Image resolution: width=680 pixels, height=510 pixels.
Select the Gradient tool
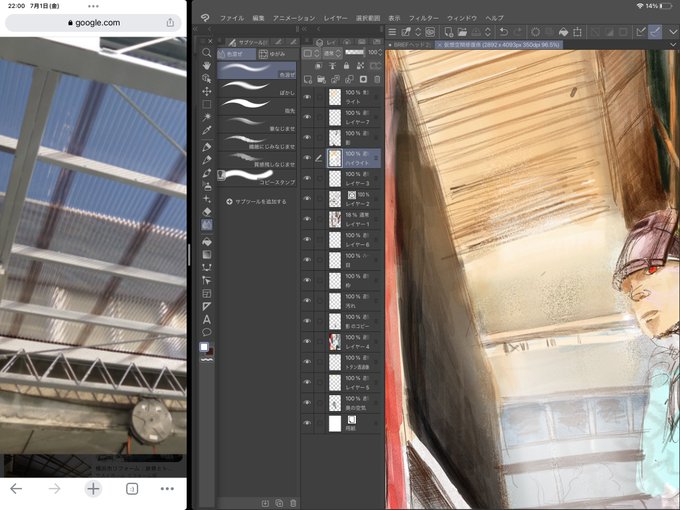(x=206, y=255)
